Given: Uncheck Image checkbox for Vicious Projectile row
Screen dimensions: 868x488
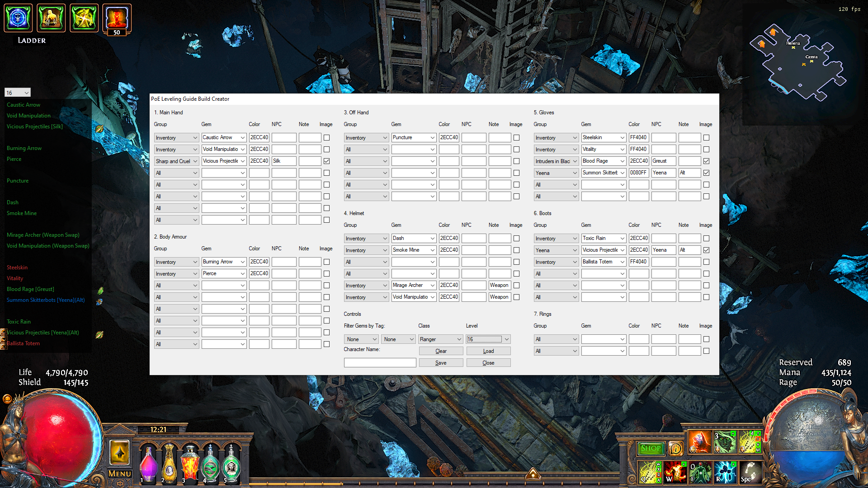Looking at the screenshot, I should (326, 161).
